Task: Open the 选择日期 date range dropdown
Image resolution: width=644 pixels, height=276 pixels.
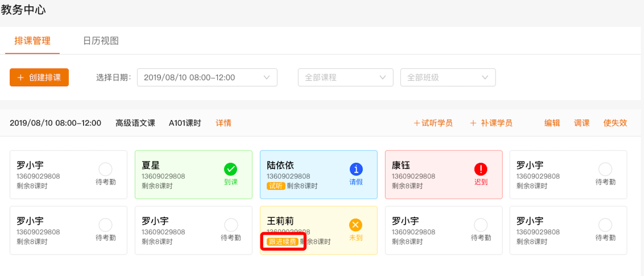Action: point(207,78)
